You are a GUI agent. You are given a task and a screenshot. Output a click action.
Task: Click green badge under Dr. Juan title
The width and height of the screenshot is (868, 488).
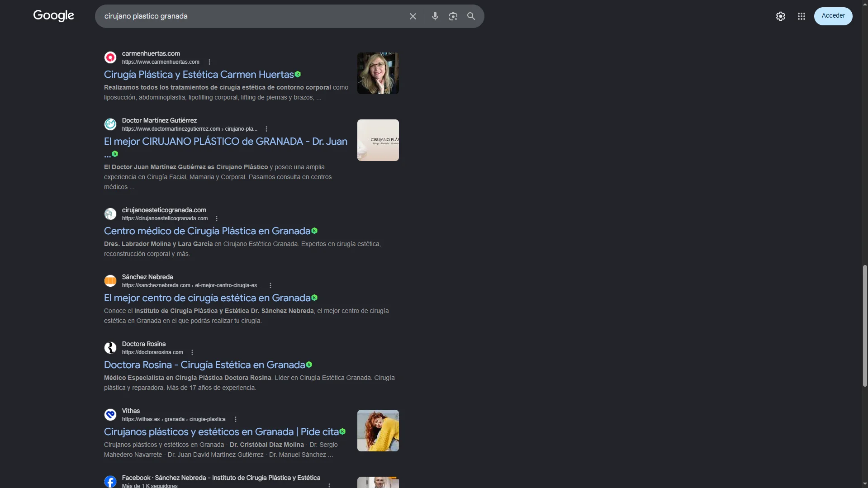tap(115, 154)
